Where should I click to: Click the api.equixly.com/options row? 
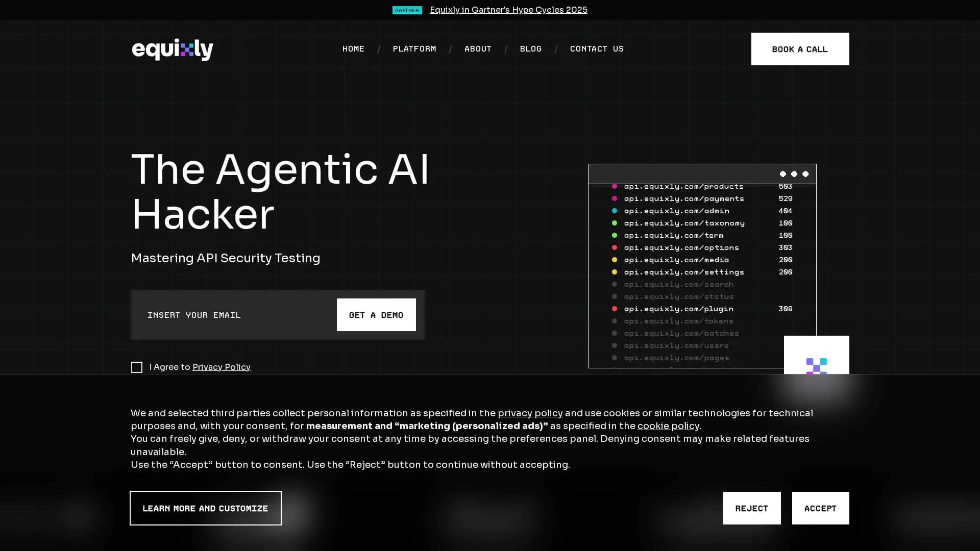coord(702,247)
